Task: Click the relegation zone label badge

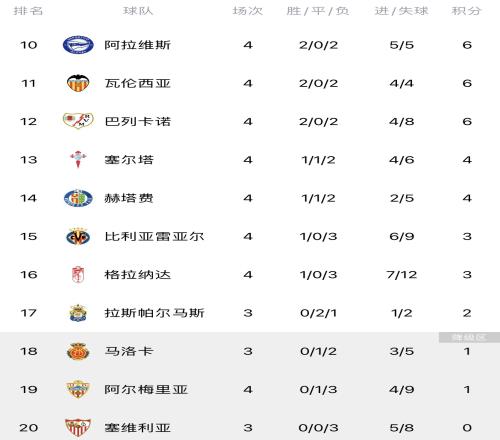Action: pyautogui.click(x=469, y=337)
